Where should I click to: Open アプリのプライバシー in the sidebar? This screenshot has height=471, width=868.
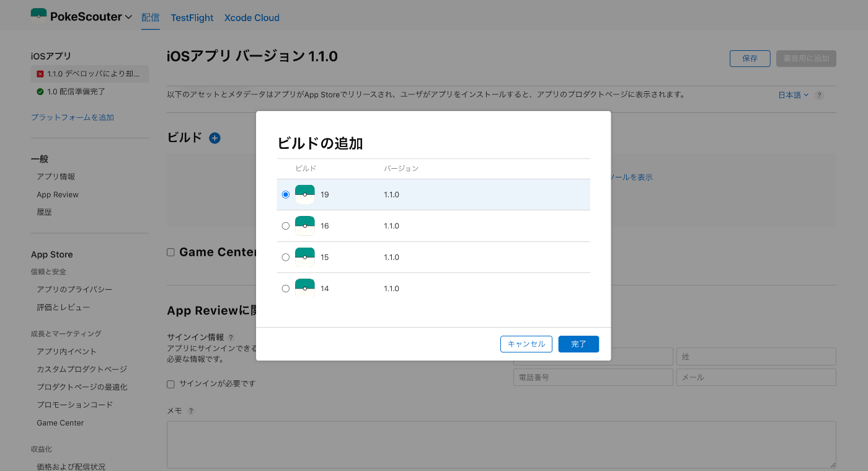click(x=74, y=290)
